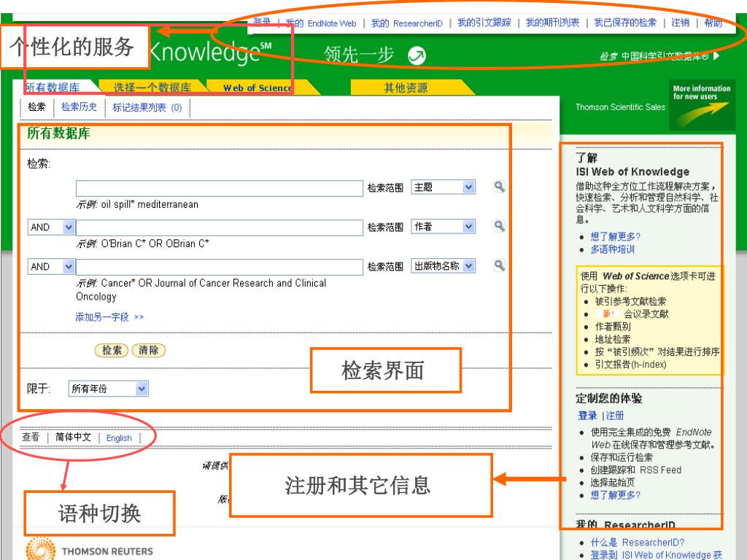Select the 检索 sub-tab
Image resolution: width=747 pixels, height=560 pixels.
pos(36,107)
